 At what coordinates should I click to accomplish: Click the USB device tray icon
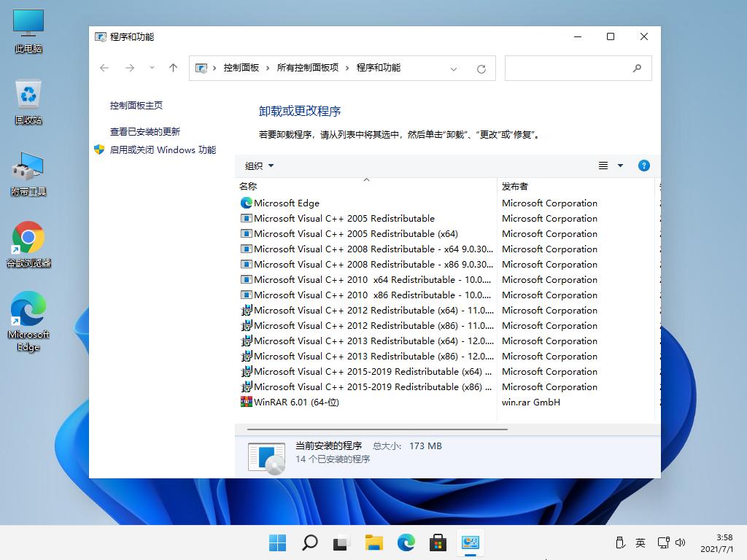click(x=620, y=542)
